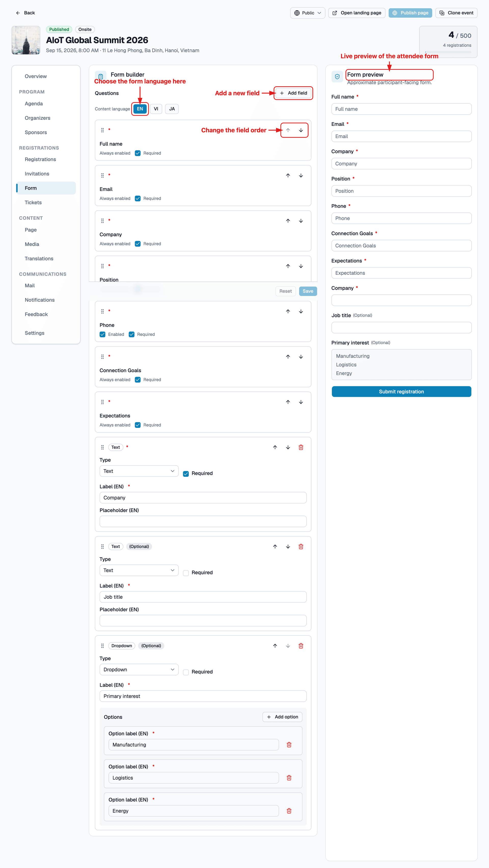Image resolution: width=489 pixels, height=868 pixels.
Task: Delete the Primary interest dropdown field
Action: [x=301, y=646]
